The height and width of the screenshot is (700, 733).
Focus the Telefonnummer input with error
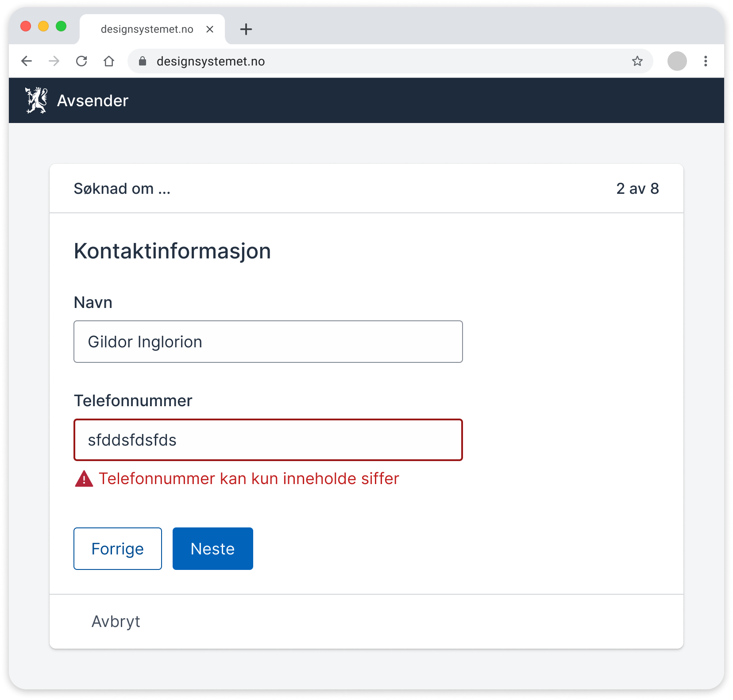268,440
